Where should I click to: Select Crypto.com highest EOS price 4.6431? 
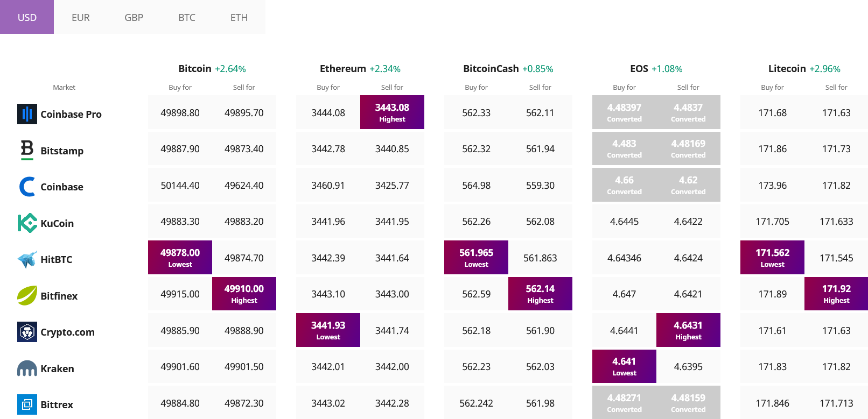point(688,330)
